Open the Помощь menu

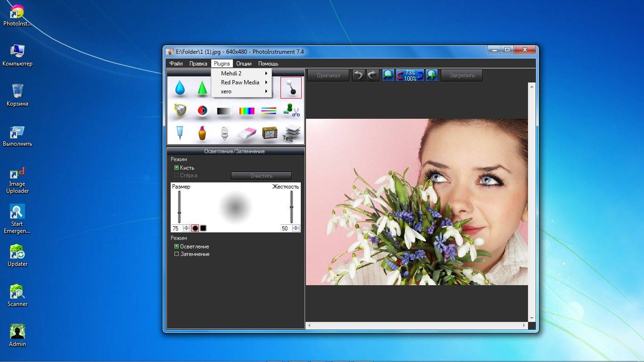[x=268, y=63]
